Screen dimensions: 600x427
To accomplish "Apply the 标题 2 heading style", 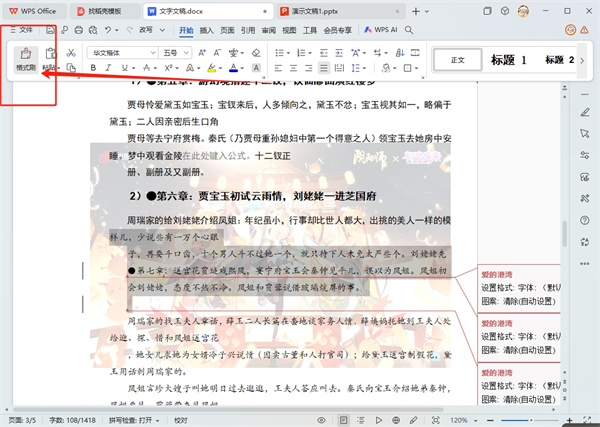I will (559, 60).
